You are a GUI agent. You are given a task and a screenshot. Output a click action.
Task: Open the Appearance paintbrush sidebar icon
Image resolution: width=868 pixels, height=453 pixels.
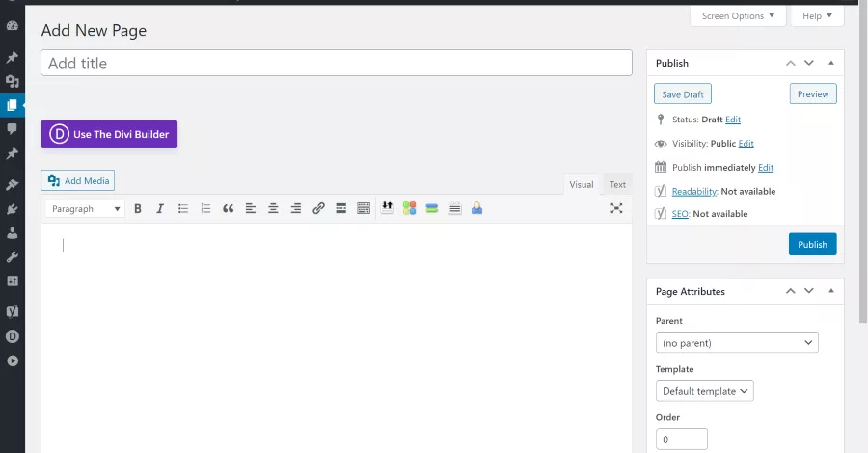pyautogui.click(x=13, y=185)
